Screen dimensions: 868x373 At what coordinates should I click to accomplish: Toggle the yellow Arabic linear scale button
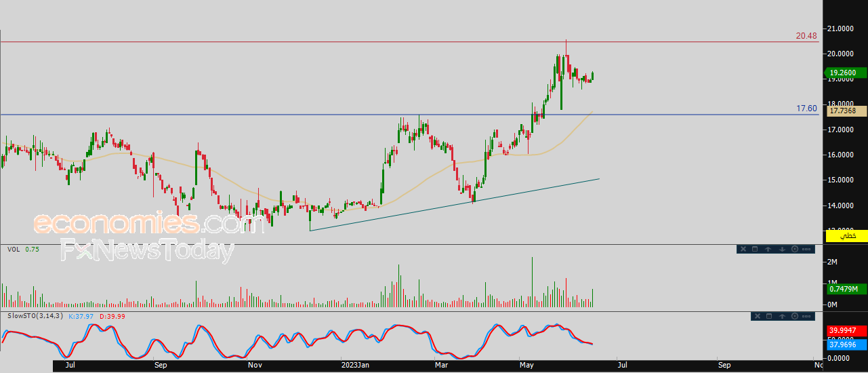846,235
